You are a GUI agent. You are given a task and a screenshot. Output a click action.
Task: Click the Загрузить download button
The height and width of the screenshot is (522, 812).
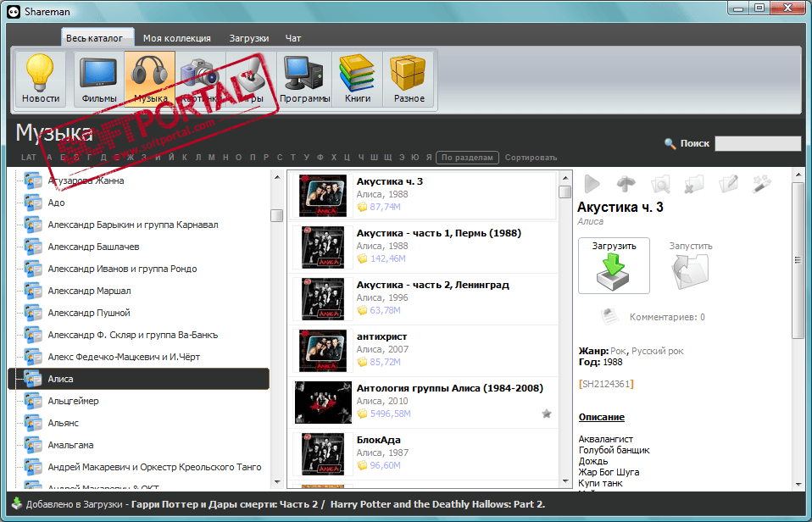(614, 266)
